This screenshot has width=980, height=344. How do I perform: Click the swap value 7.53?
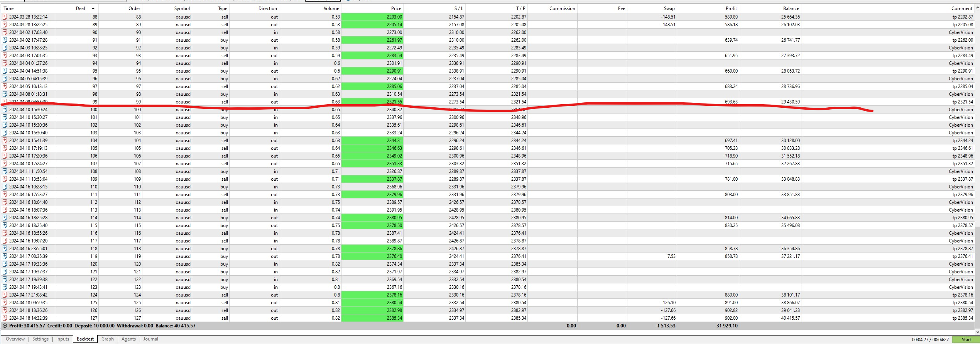[x=671, y=256]
